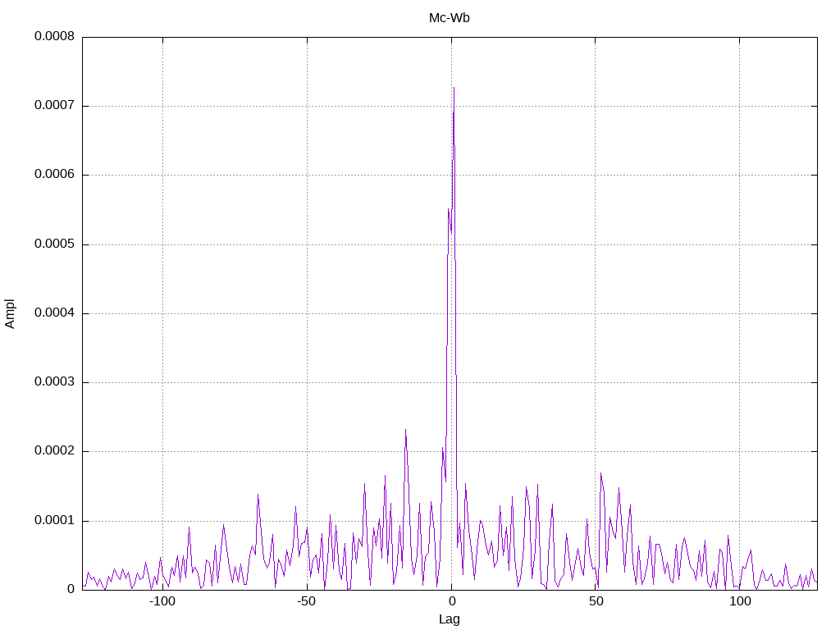
Task: Click the 50 x-axis tick label
Action: click(x=596, y=601)
